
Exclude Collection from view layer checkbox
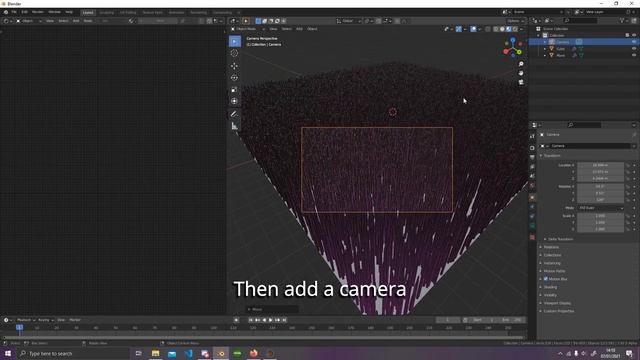pos(627,36)
